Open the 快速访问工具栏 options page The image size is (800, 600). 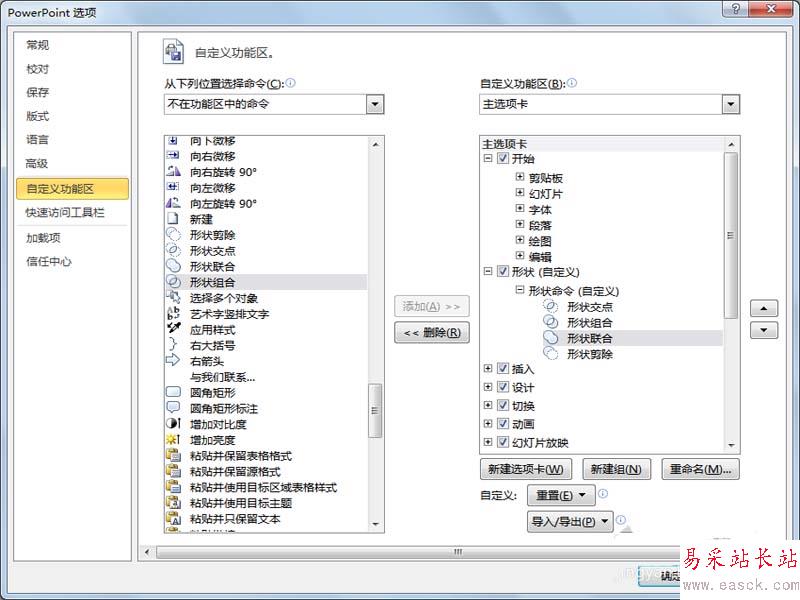(x=65, y=212)
